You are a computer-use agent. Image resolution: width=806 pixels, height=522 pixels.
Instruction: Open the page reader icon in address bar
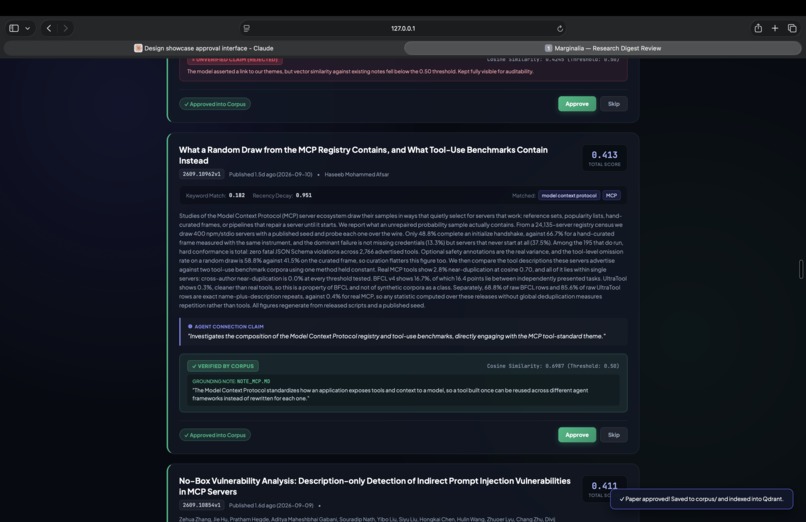coord(247,28)
